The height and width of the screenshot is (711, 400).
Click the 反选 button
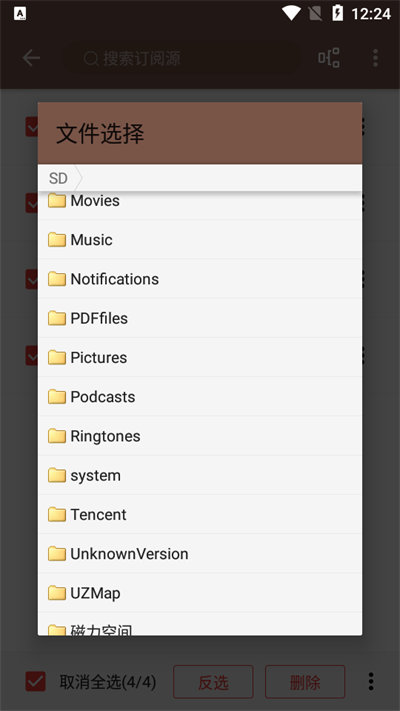[213, 682]
